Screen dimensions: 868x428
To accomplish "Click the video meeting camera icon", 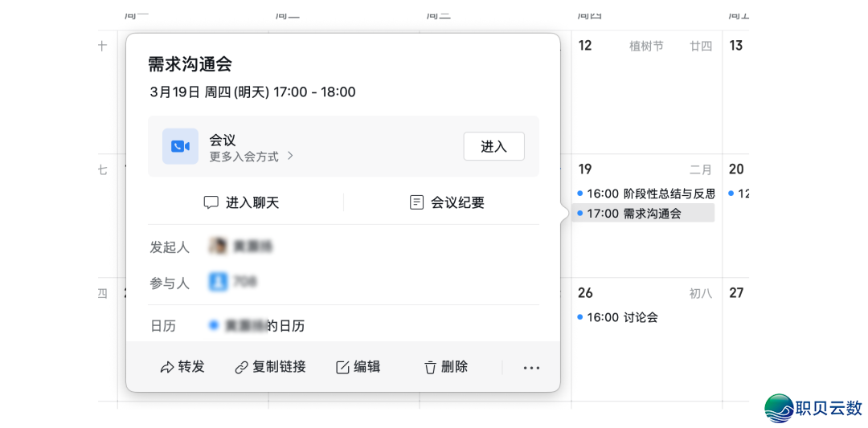I will pyautogui.click(x=180, y=146).
